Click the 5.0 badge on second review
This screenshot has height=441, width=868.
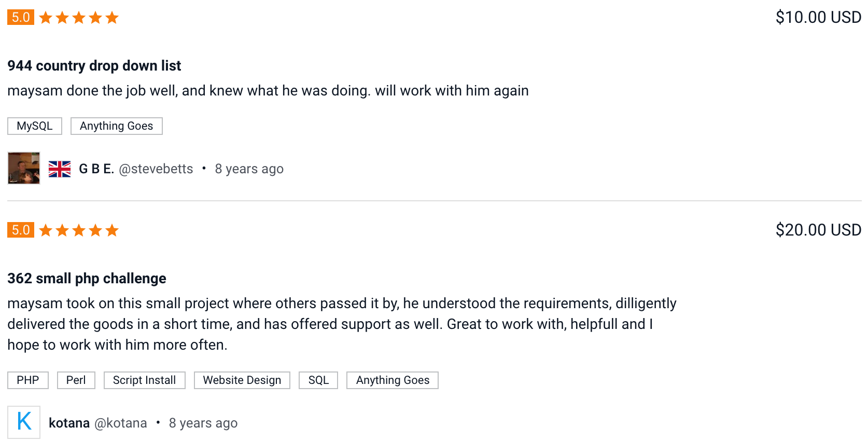coord(21,230)
